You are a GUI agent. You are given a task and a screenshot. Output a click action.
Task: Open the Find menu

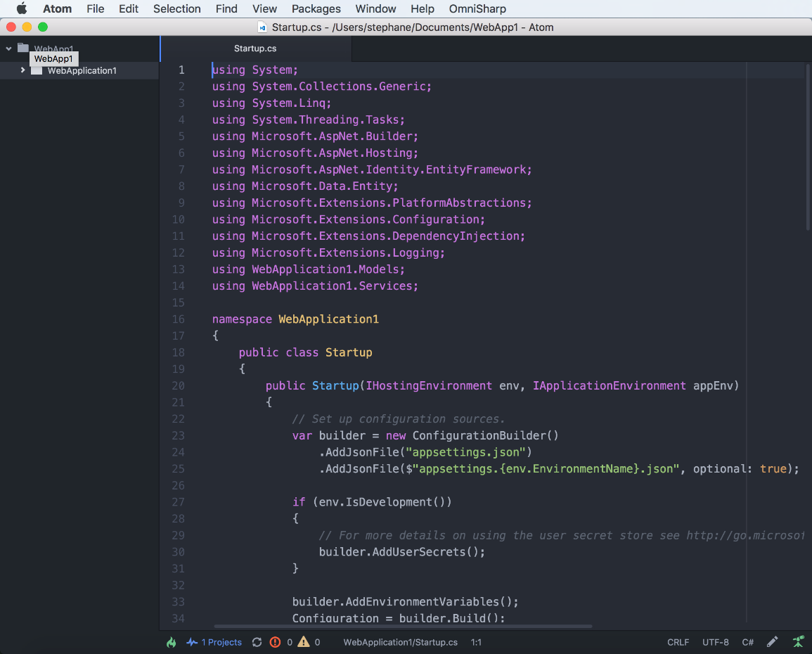(226, 9)
